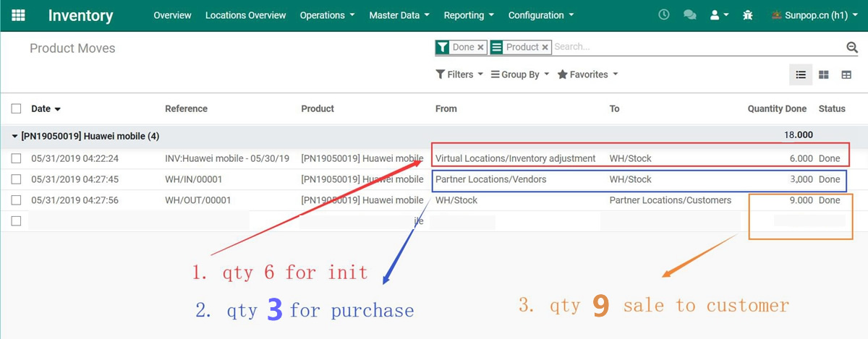Open the debug bug icon
Viewport: 868px width, 339px height.
748,14
